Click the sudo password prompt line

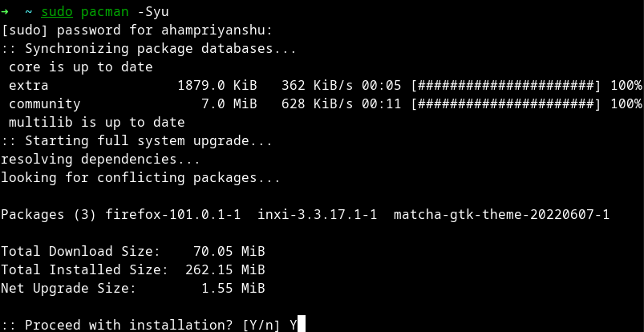(137, 30)
